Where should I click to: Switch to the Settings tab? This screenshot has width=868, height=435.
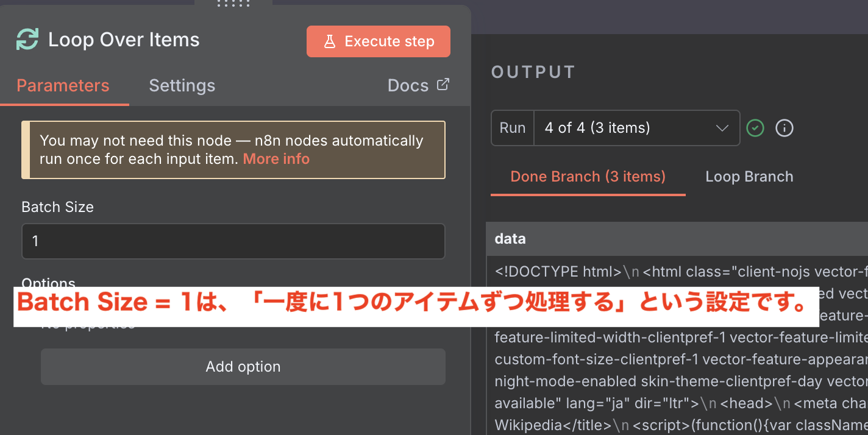point(182,85)
